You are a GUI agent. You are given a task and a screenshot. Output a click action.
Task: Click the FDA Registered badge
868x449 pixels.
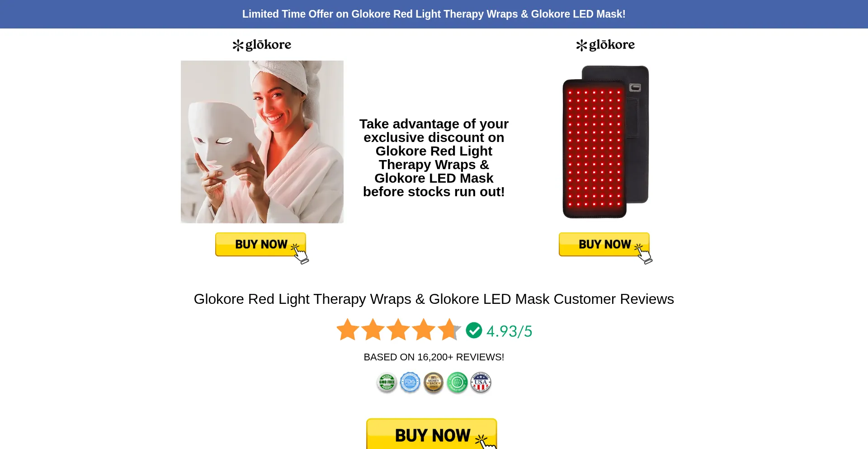coord(410,383)
